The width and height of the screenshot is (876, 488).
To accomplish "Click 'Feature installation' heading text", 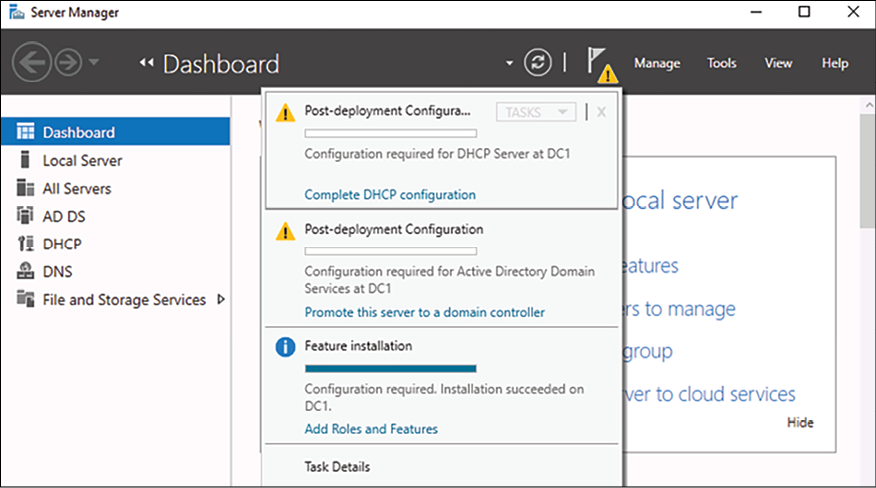I will (x=358, y=346).
